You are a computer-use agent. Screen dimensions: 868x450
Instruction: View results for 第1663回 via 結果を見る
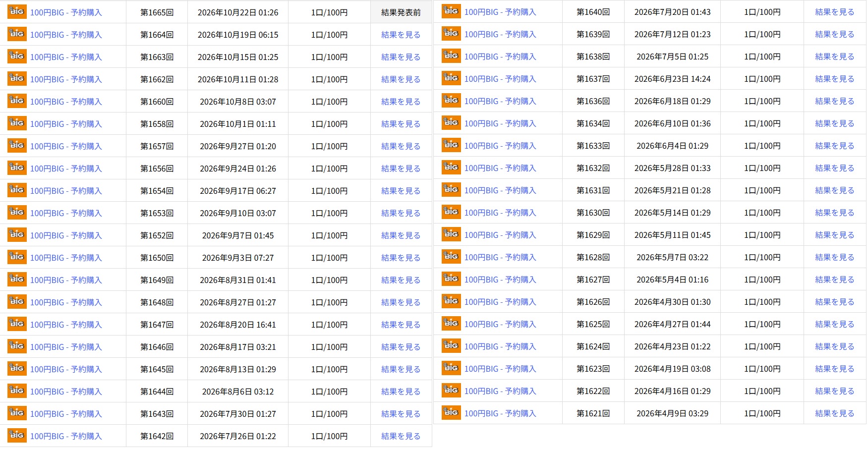[401, 57]
